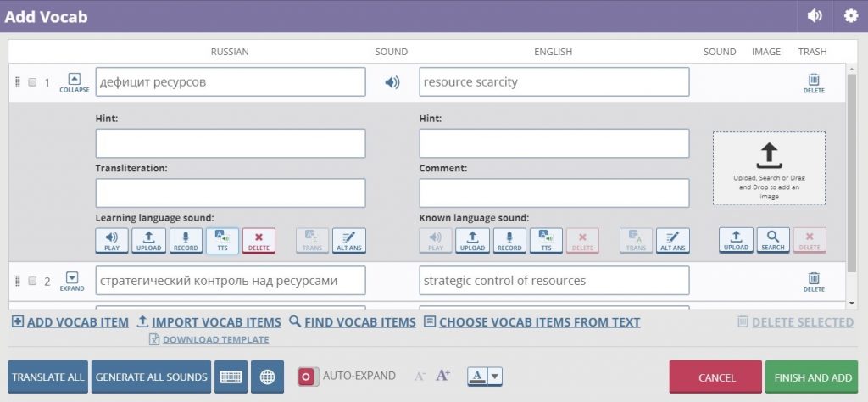The width and height of the screenshot is (868, 402).
Task: Expand vocab item 2 details
Action: (72, 280)
